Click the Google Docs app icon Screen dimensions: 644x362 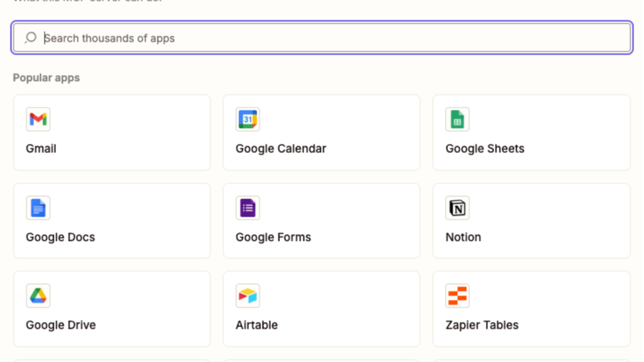click(x=38, y=208)
